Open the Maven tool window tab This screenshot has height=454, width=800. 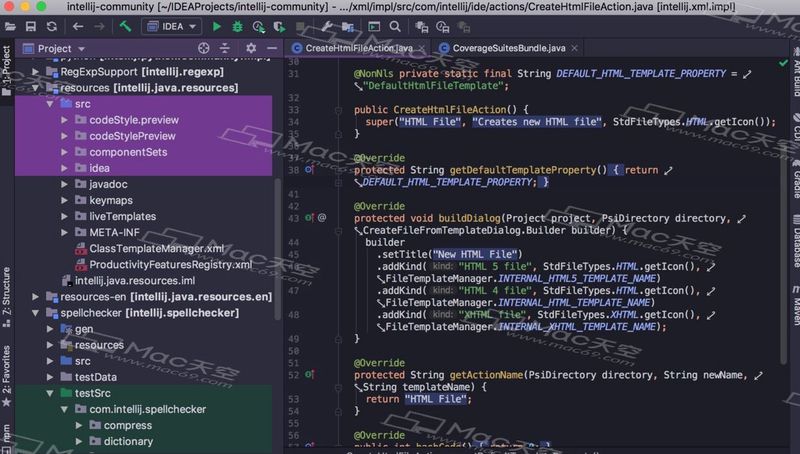click(796, 306)
